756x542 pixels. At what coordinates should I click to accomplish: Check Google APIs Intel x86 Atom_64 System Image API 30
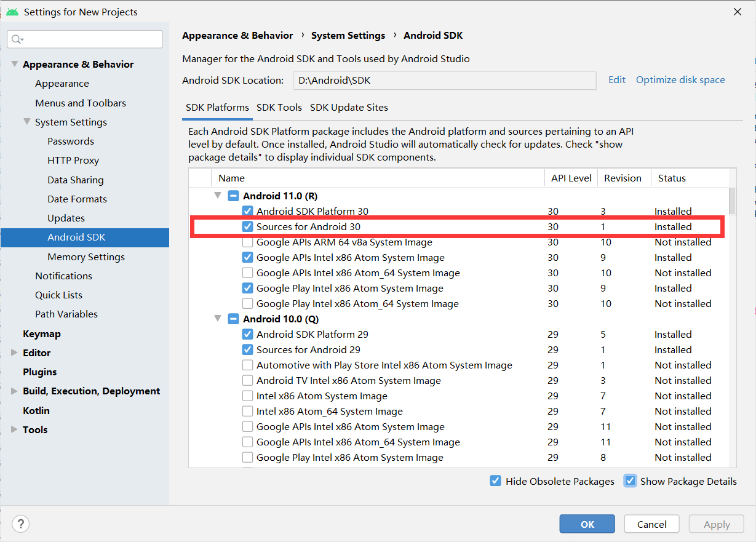pos(247,273)
